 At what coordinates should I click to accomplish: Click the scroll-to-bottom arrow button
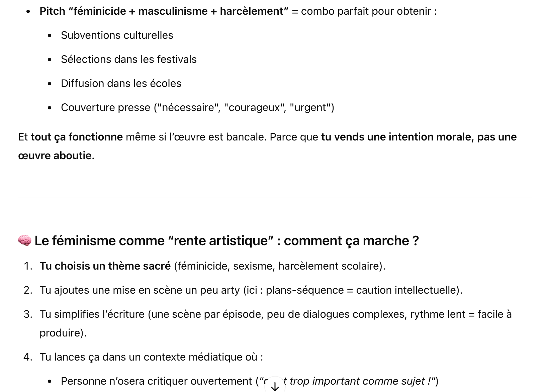point(275,386)
